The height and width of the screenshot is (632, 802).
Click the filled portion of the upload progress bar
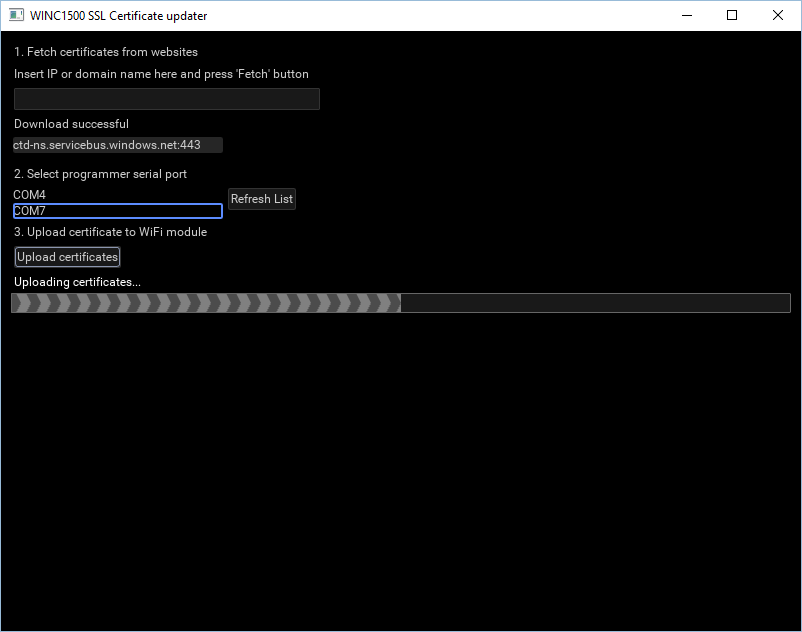200,302
